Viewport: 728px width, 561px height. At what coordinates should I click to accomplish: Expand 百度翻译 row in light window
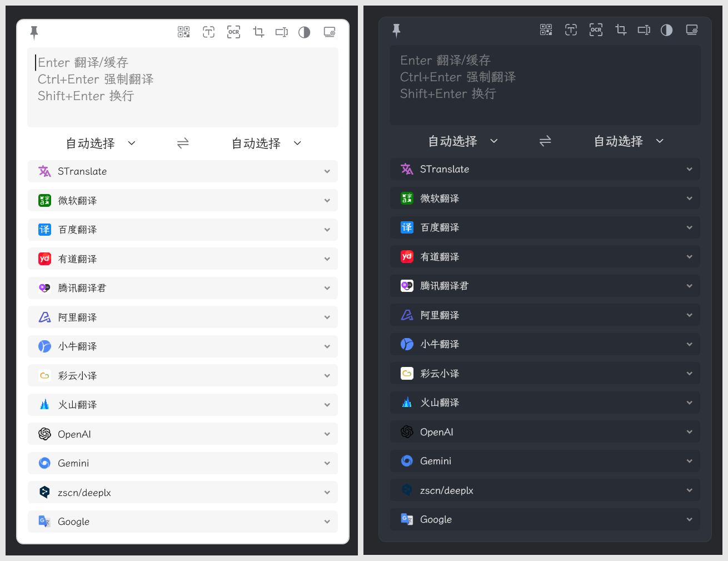pyautogui.click(x=183, y=230)
